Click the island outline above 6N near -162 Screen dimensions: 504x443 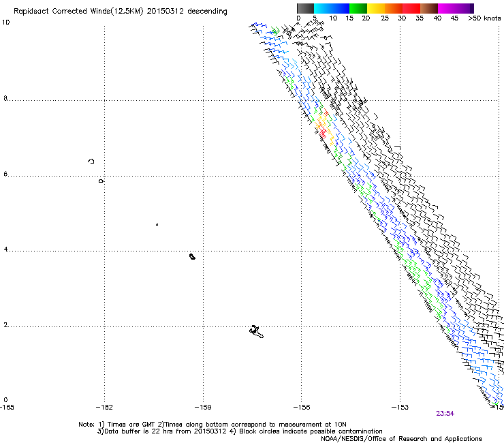91,161
